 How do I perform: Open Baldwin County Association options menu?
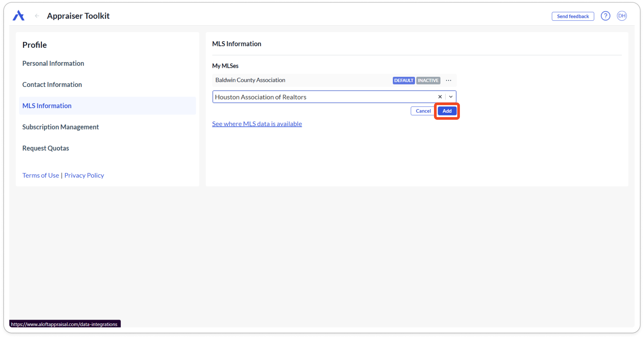(448, 80)
